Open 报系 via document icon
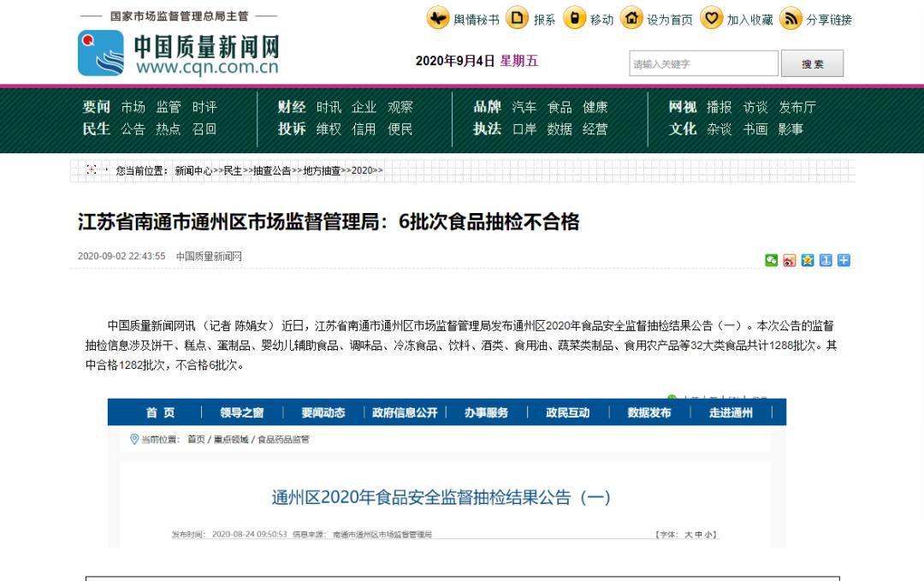The width and height of the screenshot is (924, 581). pos(517,19)
